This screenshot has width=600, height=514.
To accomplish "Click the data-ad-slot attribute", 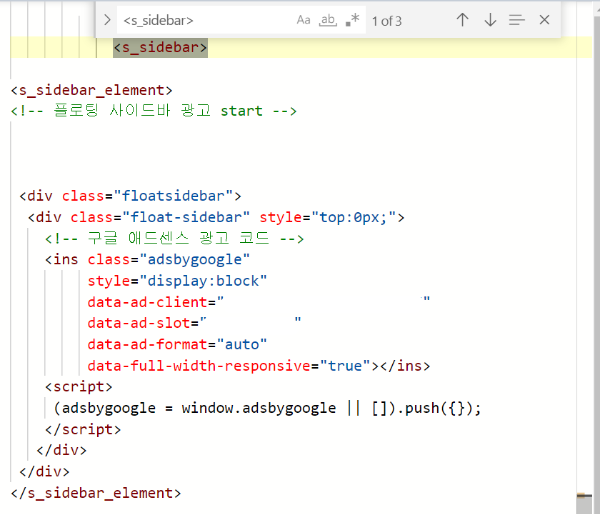I will 194,323.
